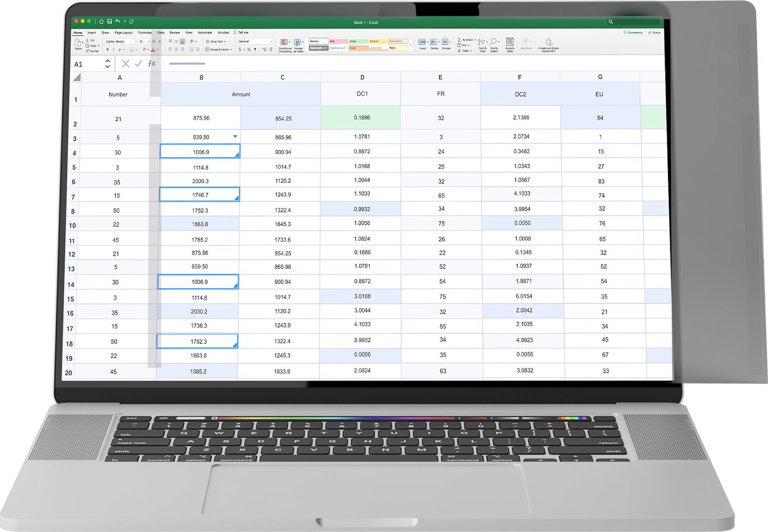Click the Save icon in title bar
Image resolution: width=768 pixels, height=532 pixels.
point(109,21)
